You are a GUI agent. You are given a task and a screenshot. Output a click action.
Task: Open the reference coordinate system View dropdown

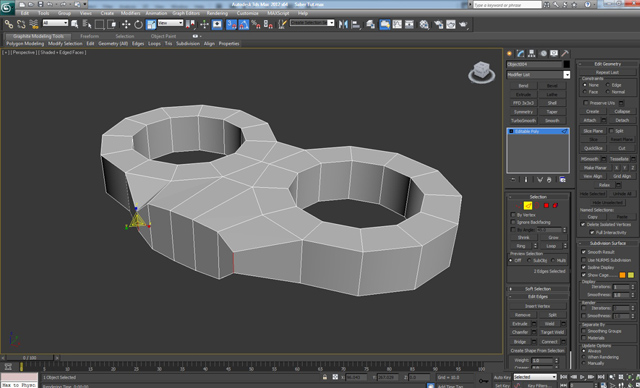(170, 23)
